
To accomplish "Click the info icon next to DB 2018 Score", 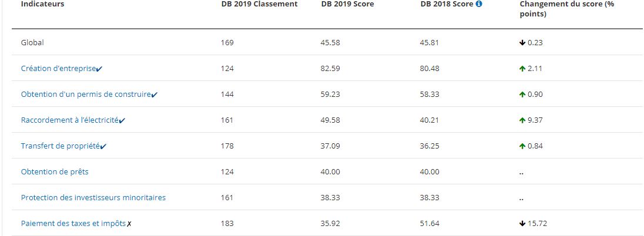I will pyautogui.click(x=479, y=4).
